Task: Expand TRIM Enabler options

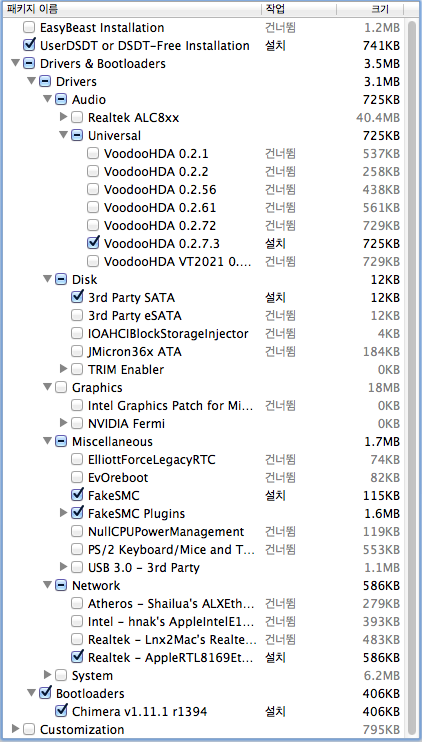Action: click(x=64, y=369)
